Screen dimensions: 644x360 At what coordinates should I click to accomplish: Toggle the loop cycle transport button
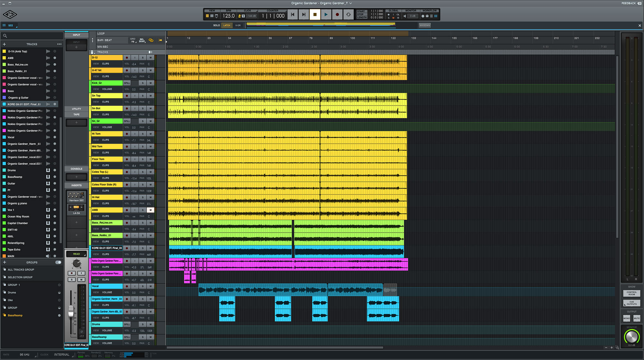pos(348,14)
